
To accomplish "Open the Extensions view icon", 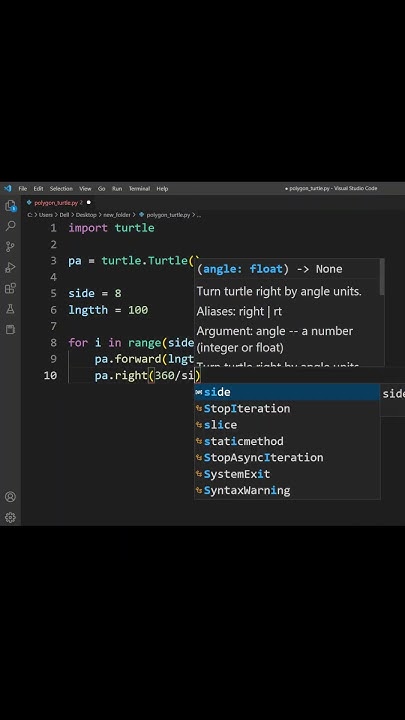I will pyautogui.click(x=10, y=288).
